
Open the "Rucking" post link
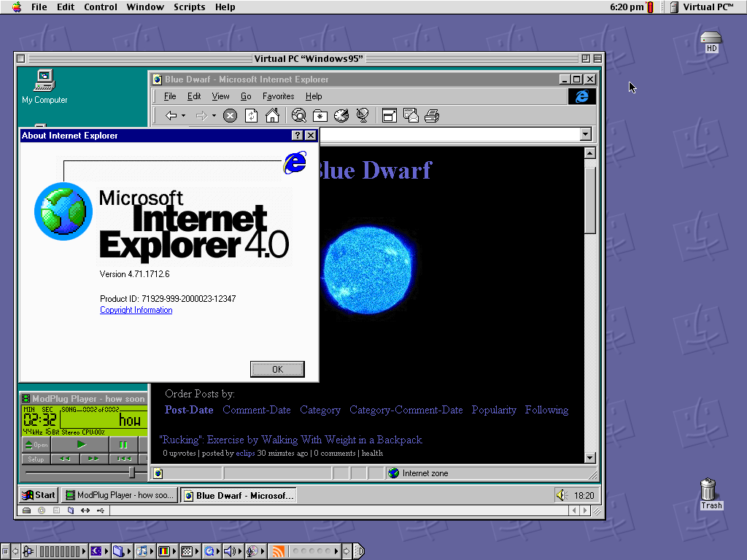pyautogui.click(x=290, y=440)
